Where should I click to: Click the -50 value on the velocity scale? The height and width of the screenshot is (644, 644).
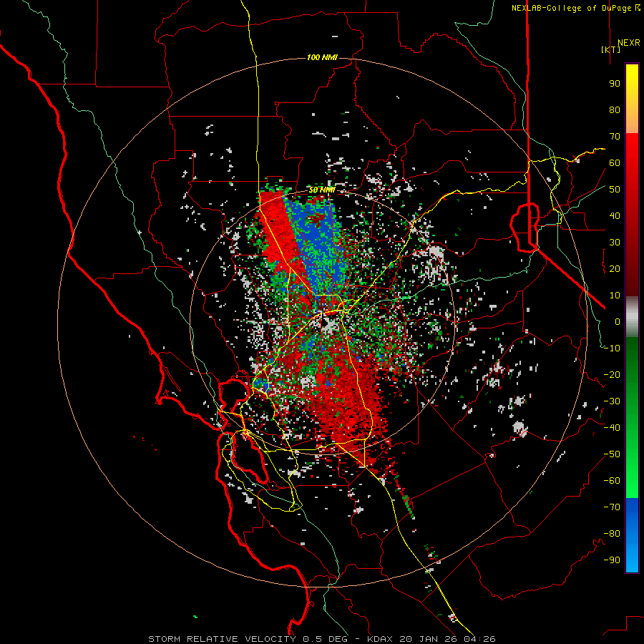(x=612, y=454)
